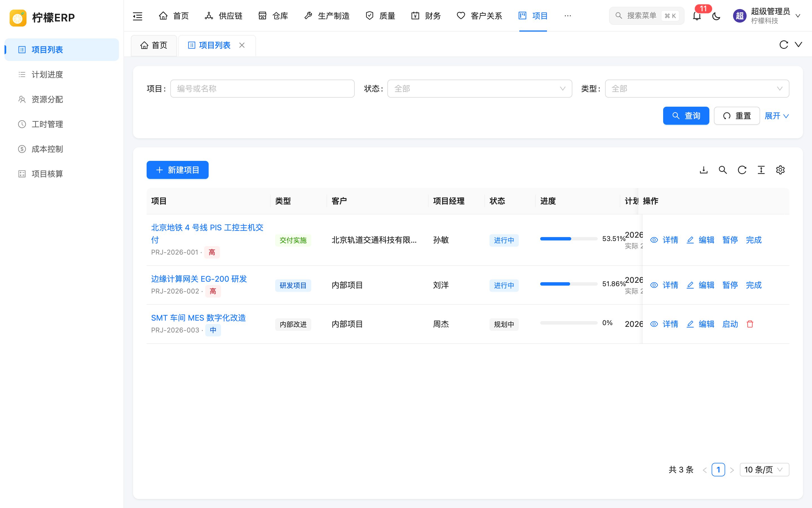Delete the SMT 车间 MES project
Viewport: 812px width, 508px height.
click(750, 324)
